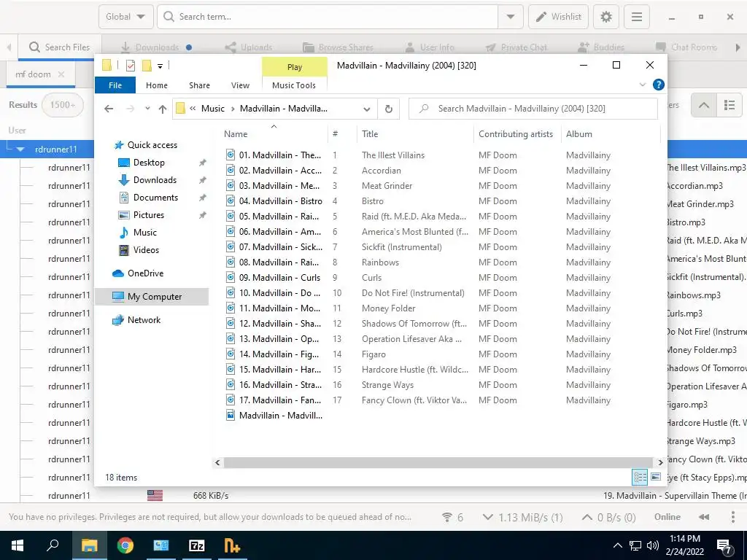Sort by the Album column header

point(578,134)
